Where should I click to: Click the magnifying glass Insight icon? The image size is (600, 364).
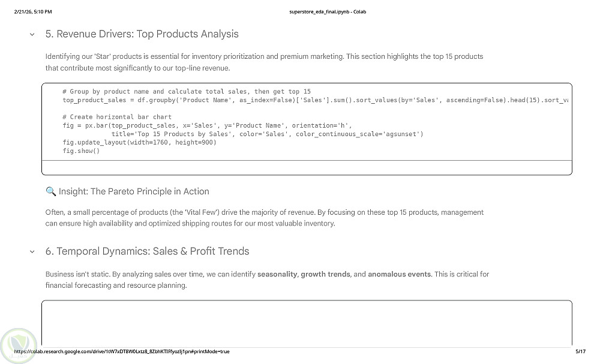tap(51, 192)
